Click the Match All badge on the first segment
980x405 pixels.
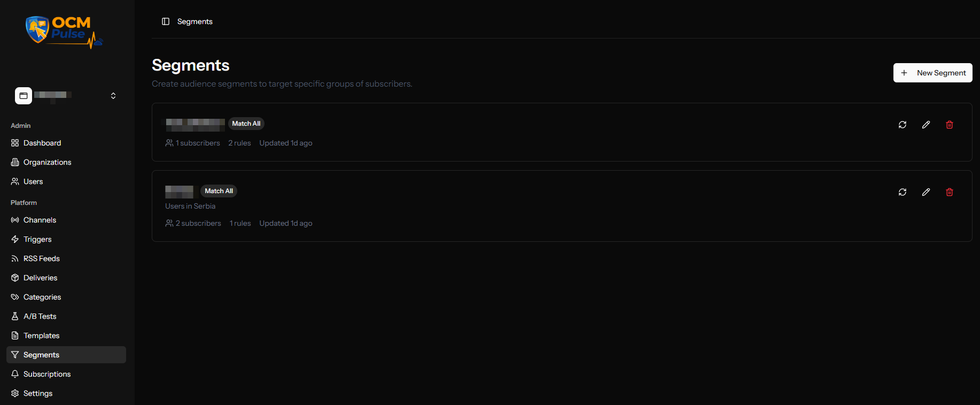(x=246, y=124)
